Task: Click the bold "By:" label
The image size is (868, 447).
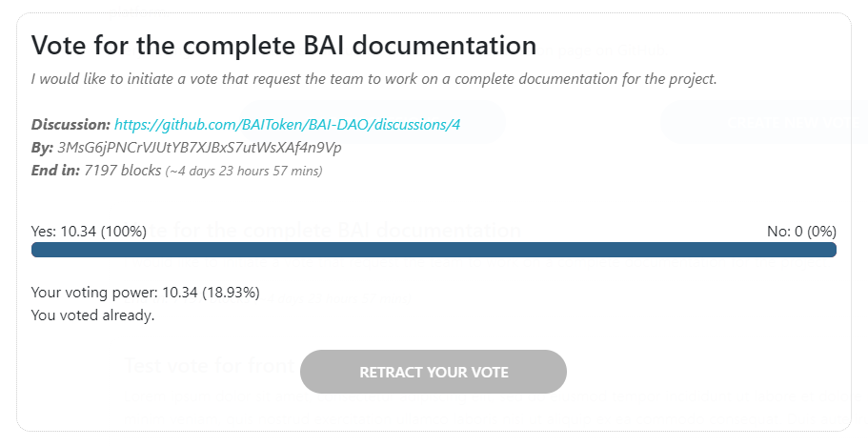Action: (42, 148)
